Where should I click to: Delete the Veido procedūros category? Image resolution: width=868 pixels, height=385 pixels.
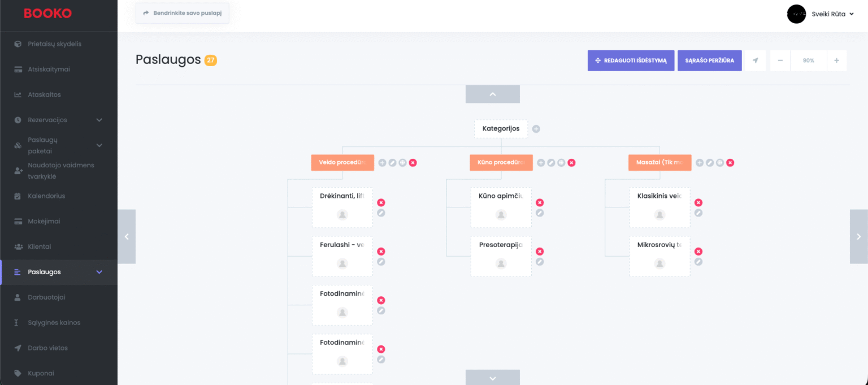click(413, 163)
